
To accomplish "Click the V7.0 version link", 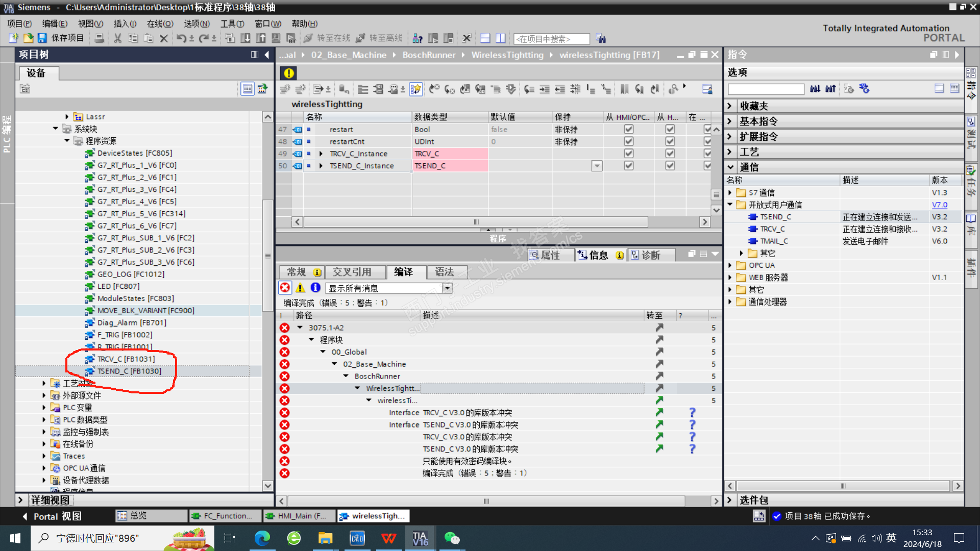I will 939,205.
